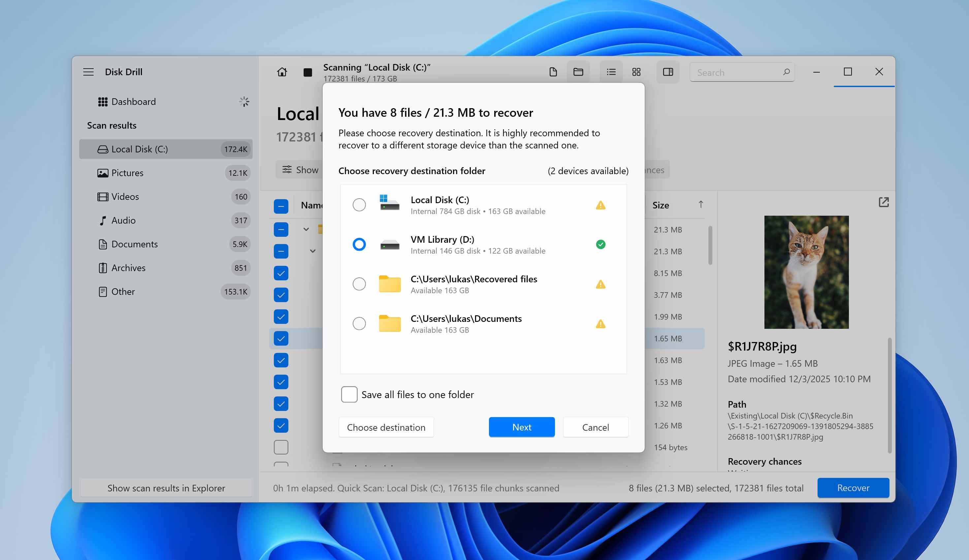969x560 pixels.
Task: Click the Search input field
Action: click(x=737, y=73)
